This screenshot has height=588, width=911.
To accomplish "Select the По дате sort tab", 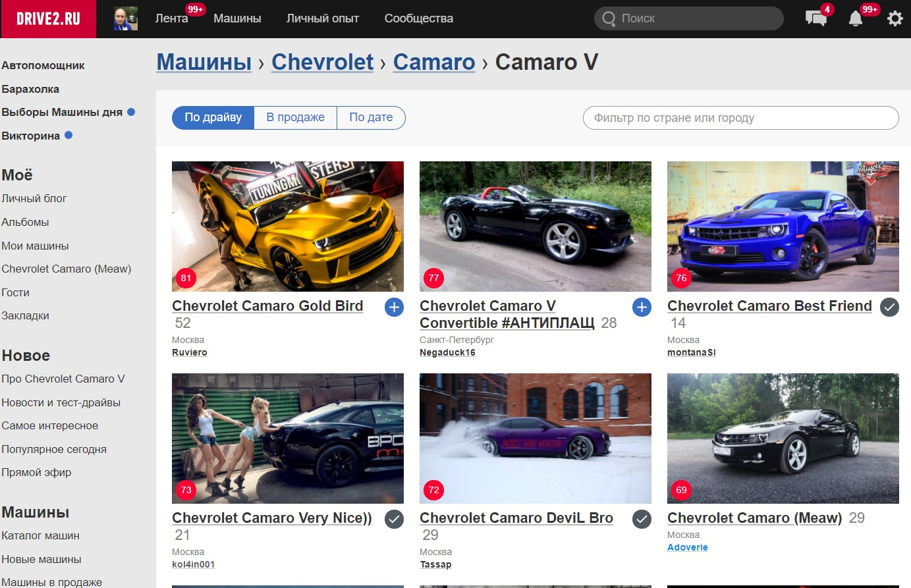I will point(371,117).
